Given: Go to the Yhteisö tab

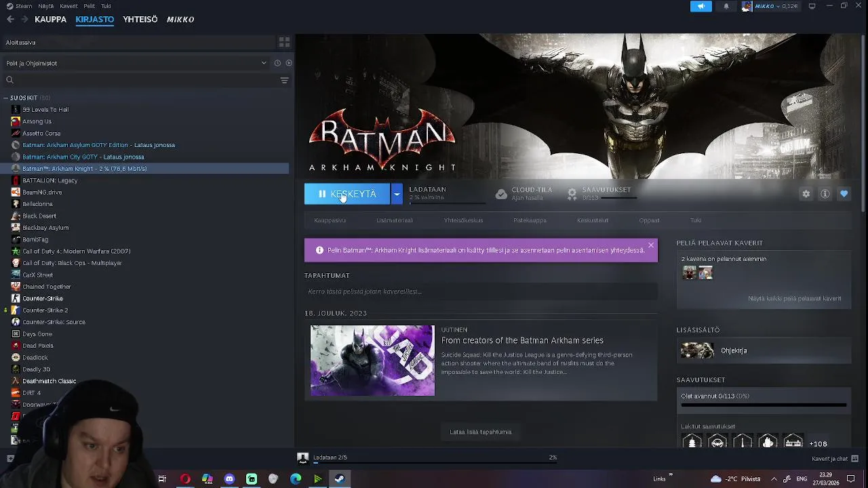Looking at the screenshot, I should pyautogui.click(x=140, y=19).
